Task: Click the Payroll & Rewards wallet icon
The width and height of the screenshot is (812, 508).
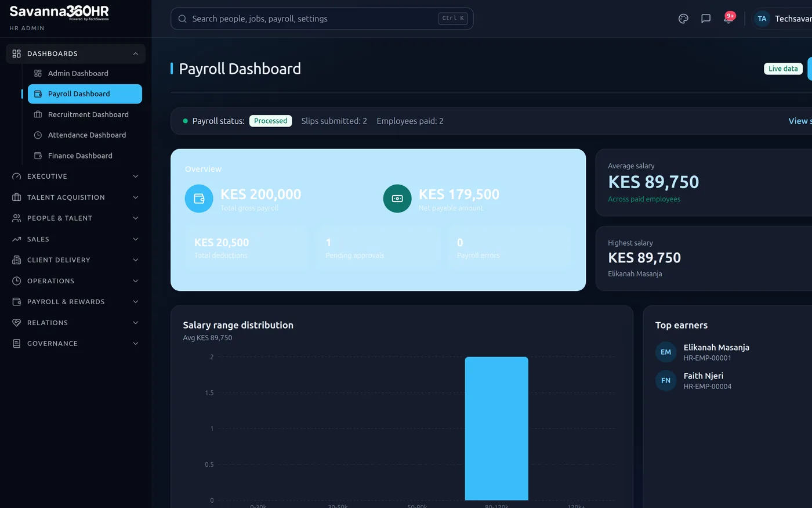Action: (16, 302)
